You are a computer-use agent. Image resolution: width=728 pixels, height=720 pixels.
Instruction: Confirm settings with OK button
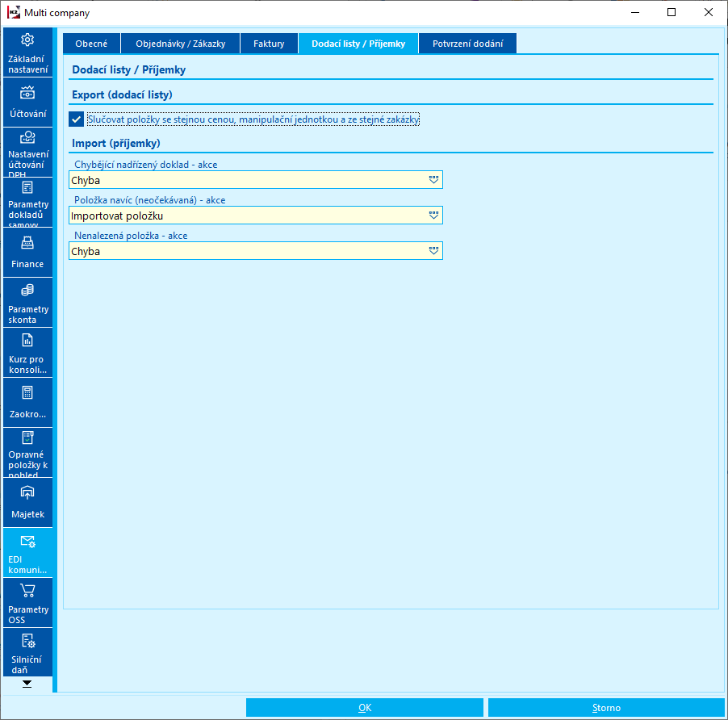pos(365,707)
